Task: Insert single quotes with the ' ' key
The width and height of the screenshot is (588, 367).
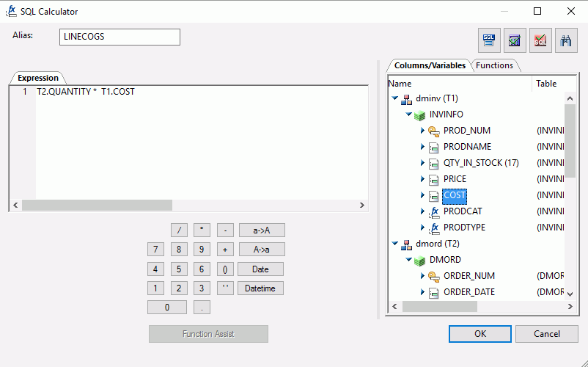Action: (x=225, y=288)
